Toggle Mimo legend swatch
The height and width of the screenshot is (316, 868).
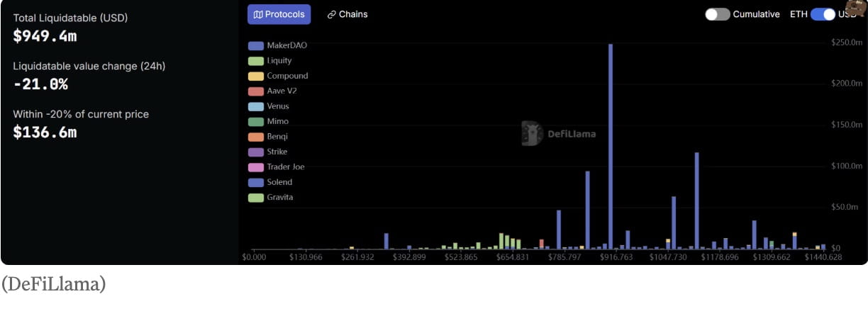point(256,122)
